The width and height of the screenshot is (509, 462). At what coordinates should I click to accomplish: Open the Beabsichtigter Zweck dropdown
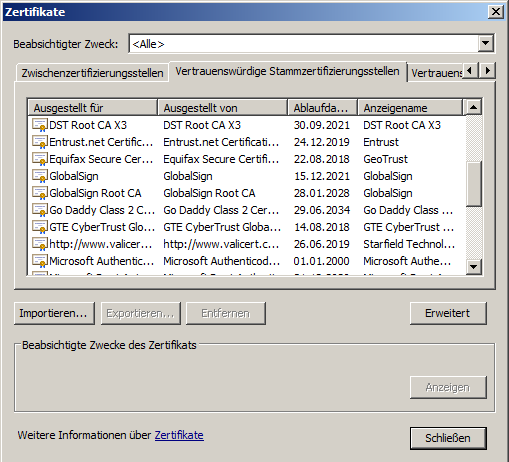point(485,43)
